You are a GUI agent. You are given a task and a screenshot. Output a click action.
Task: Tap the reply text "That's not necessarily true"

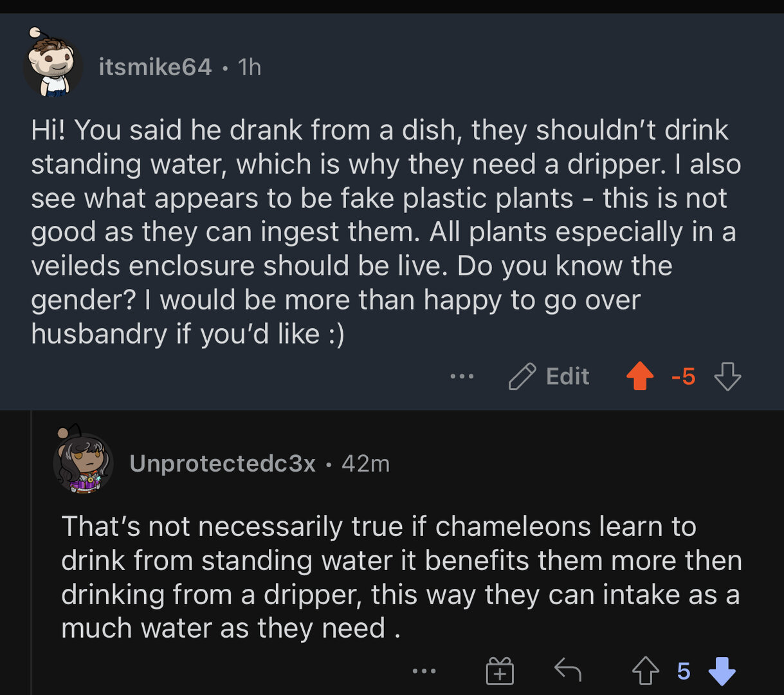[x=400, y=577]
